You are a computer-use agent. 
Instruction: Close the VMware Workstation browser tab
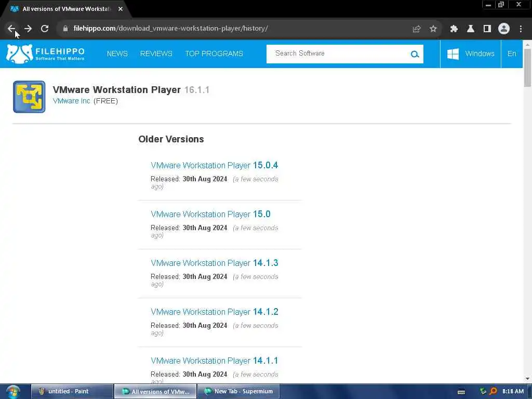(x=121, y=9)
